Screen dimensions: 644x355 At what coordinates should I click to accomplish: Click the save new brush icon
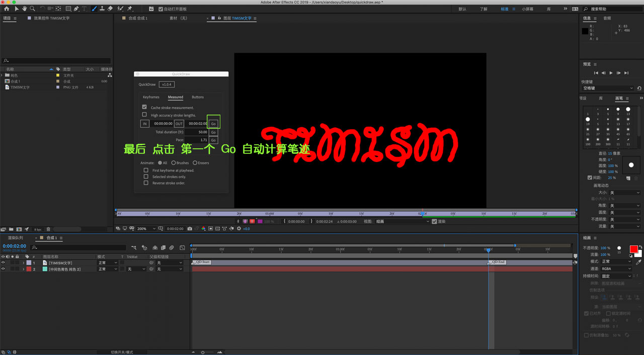628,178
